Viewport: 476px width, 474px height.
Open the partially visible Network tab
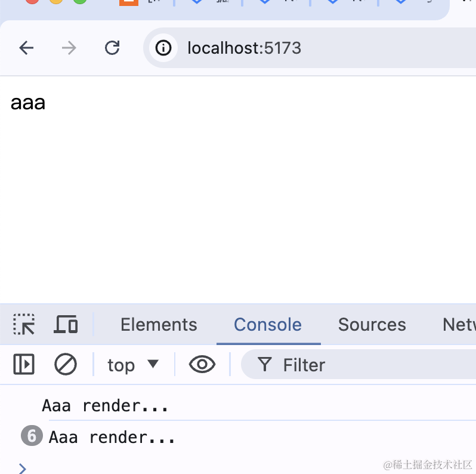click(x=458, y=324)
